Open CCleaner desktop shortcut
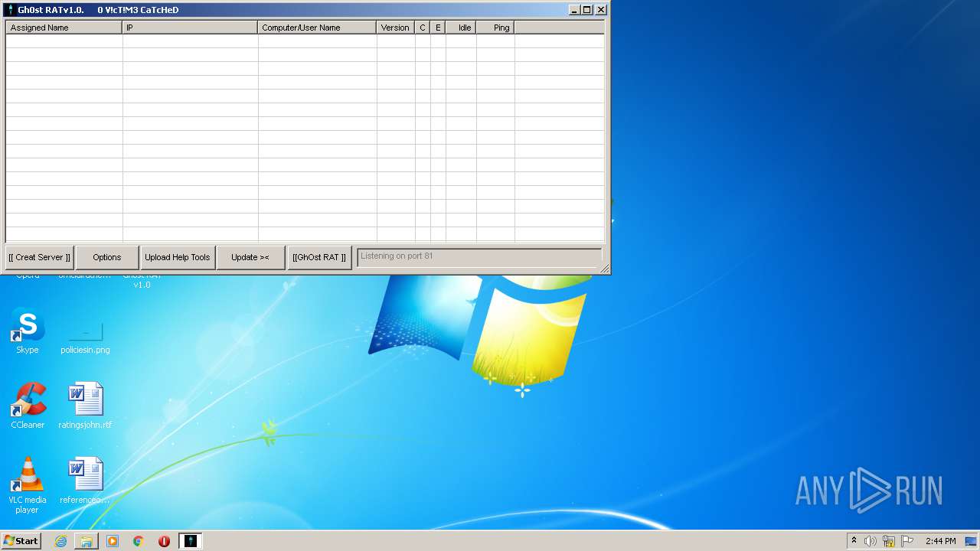980x551 pixels. click(x=28, y=406)
